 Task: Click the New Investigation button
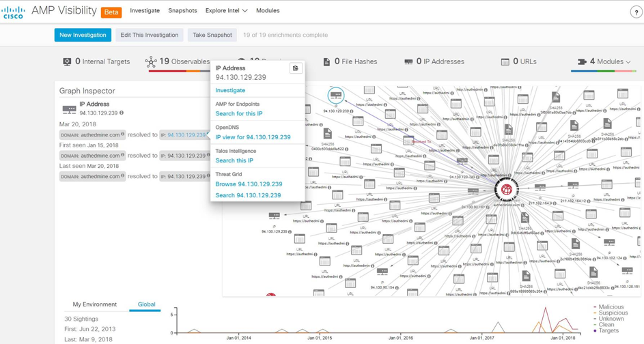click(83, 35)
